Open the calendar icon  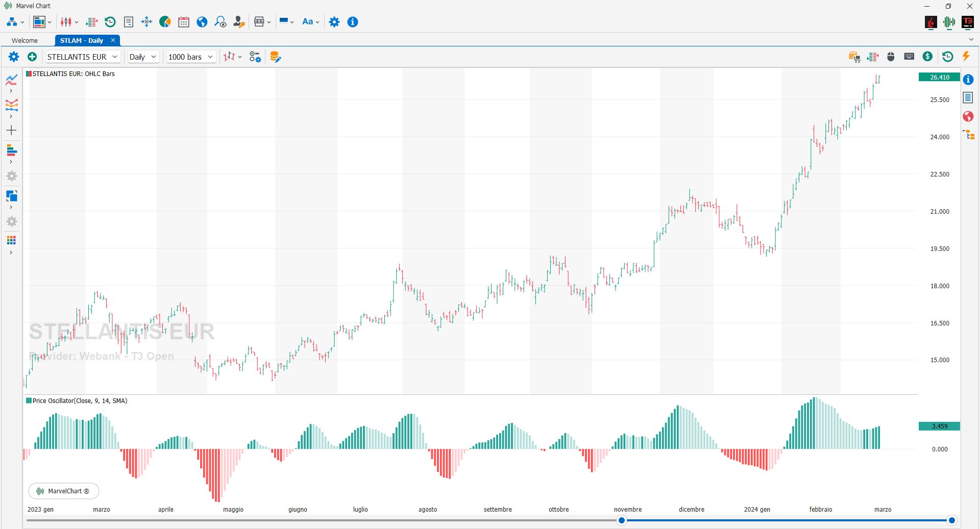click(184, 22)
